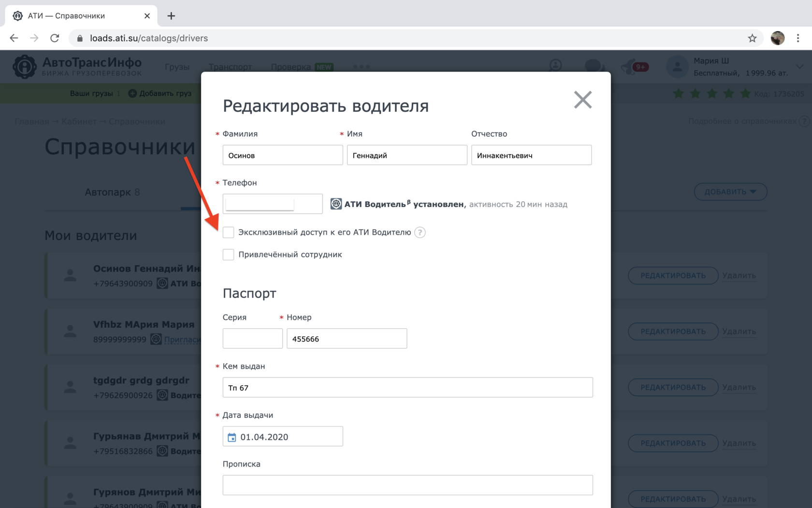Click avatar icon of Осинов Геннадий row
812x508 pixels.
[70, 276]
